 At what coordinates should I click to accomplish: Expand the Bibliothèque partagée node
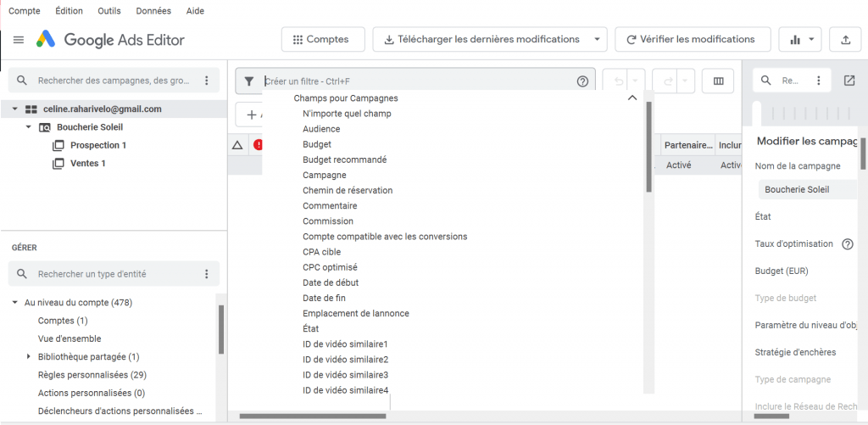pos(28,356)
